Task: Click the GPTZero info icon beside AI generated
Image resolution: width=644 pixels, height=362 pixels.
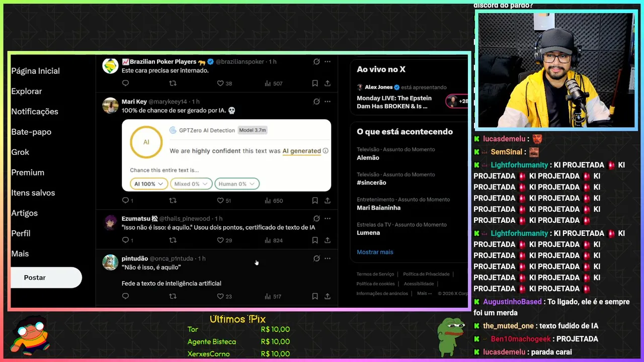Action: (326, 151)
